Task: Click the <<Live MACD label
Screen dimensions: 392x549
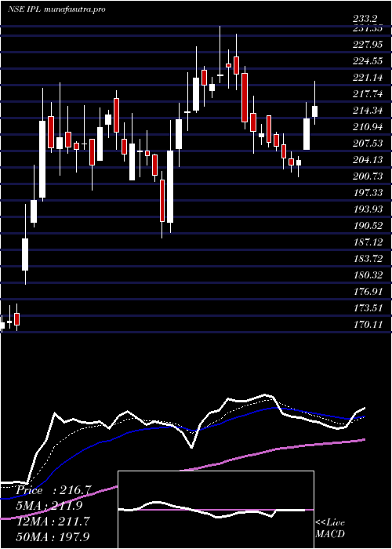Action: tap(330, 529)
